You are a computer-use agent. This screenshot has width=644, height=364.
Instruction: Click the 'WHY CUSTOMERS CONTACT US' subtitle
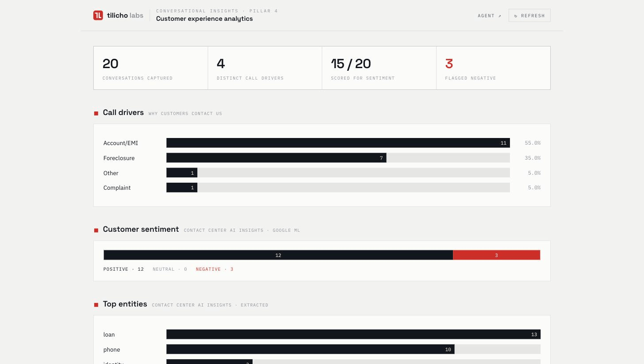tap(185, 114)
